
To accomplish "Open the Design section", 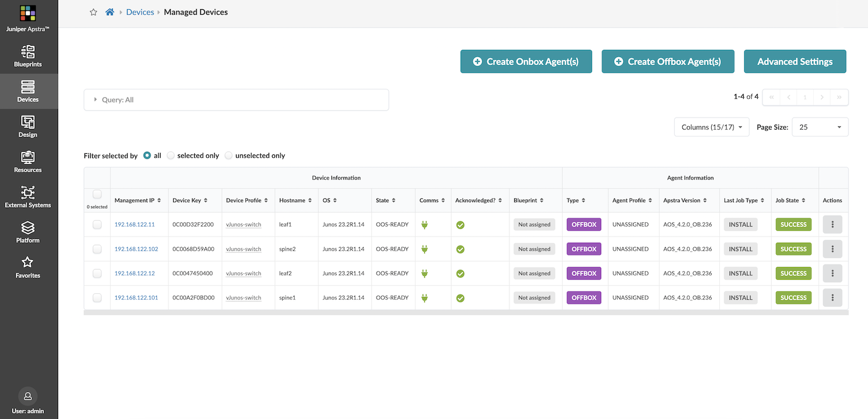I will [28, 127].
